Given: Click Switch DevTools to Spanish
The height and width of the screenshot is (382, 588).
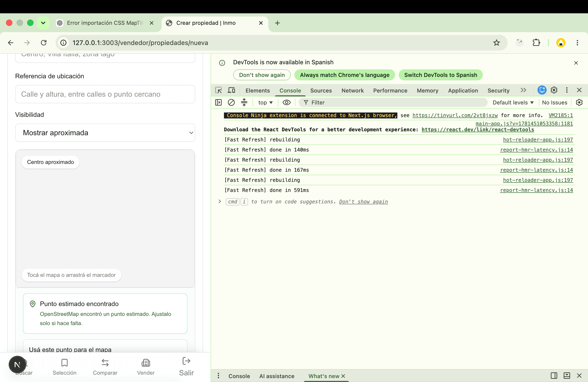Looking at the screenshot, I should [441, 75].
